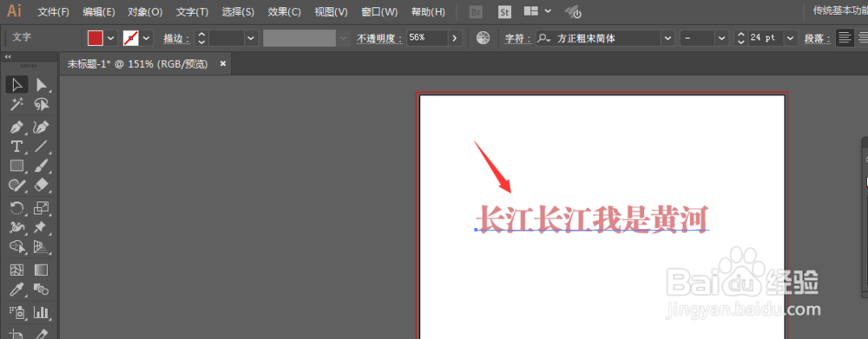This screenshot has height=339, width=868.
Task: Select the Rotate tool
Action: click(17, 208)
